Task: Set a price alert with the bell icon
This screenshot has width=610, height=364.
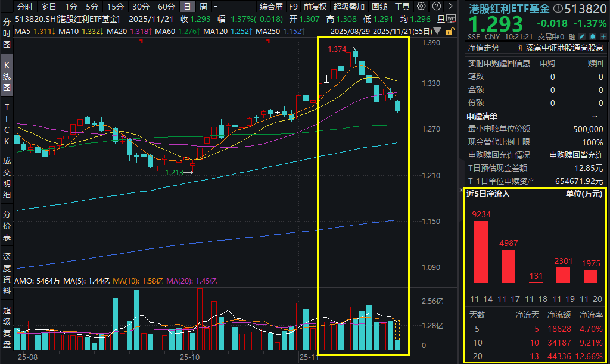Action: click(x=592, y=36)
